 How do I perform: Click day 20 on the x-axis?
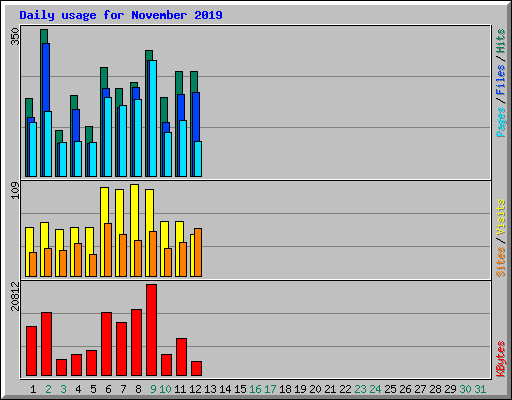315,389
